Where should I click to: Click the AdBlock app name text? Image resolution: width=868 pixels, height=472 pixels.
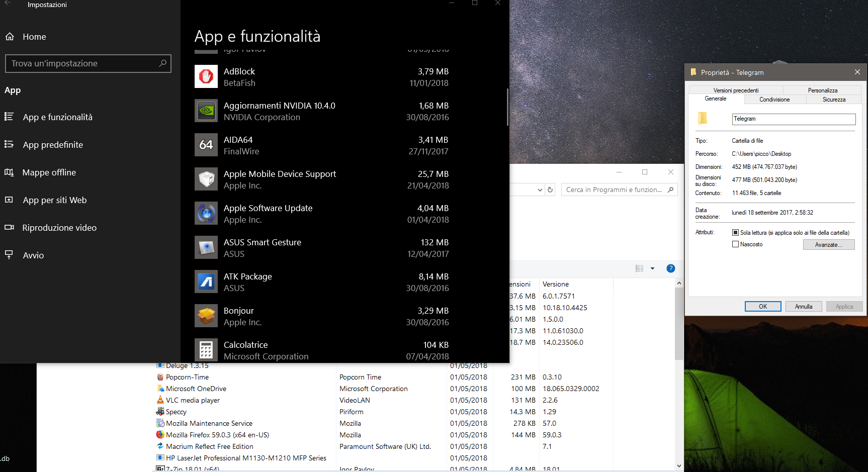[x=239, y=71]
